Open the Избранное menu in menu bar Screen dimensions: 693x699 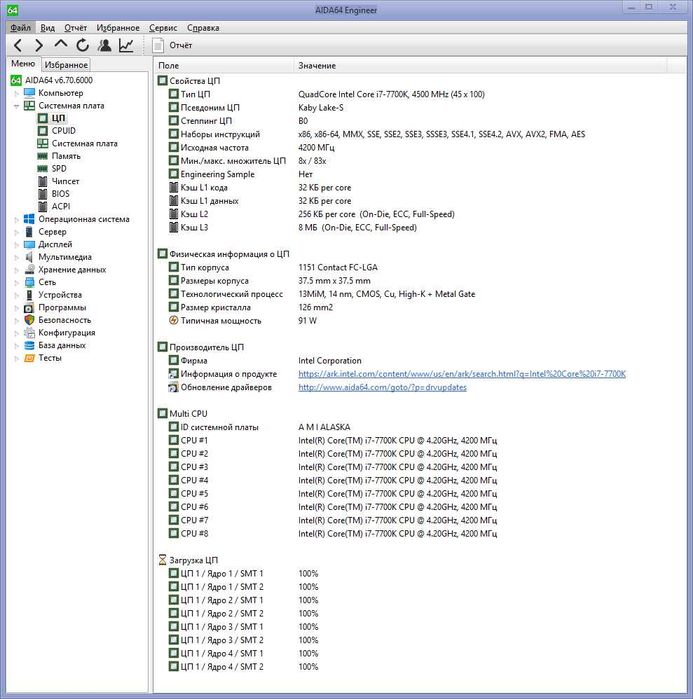click(x=118, y=28)
